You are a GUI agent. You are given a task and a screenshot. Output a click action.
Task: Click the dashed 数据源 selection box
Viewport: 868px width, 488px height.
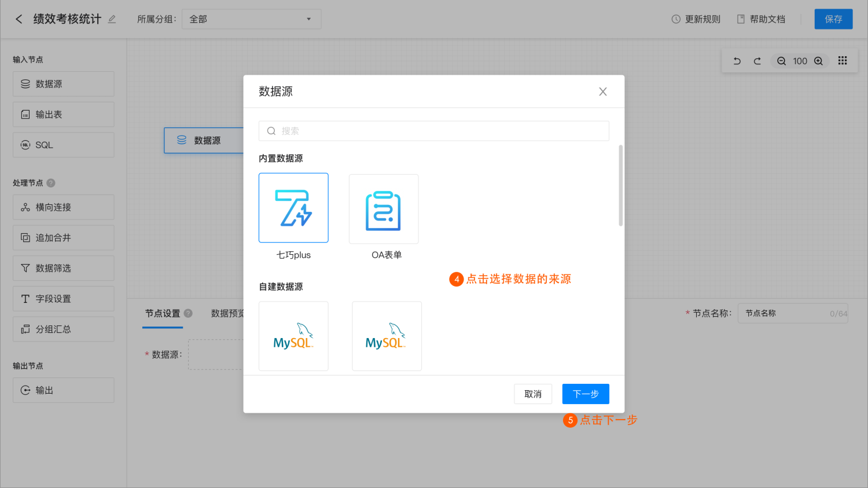click(216, 354)
